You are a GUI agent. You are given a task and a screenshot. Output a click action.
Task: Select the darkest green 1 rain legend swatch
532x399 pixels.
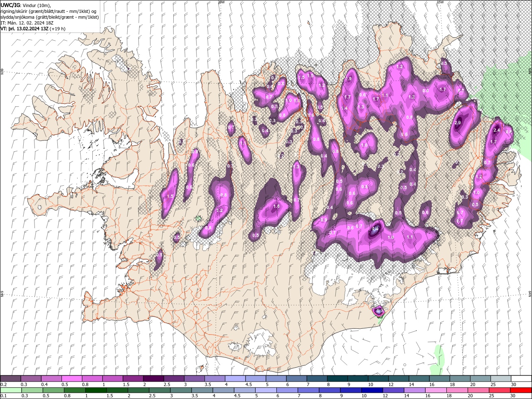(x=96, y=390)
